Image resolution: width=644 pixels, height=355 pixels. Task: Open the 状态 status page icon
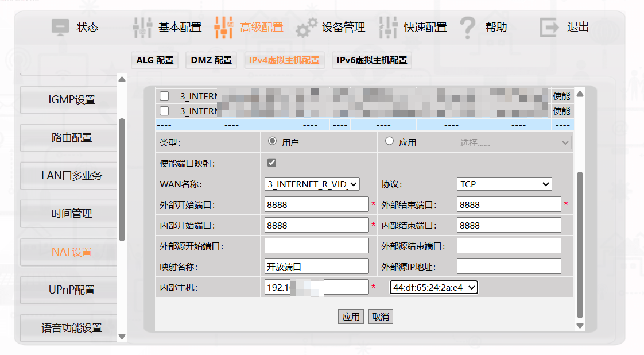click(x=60, y=26)
